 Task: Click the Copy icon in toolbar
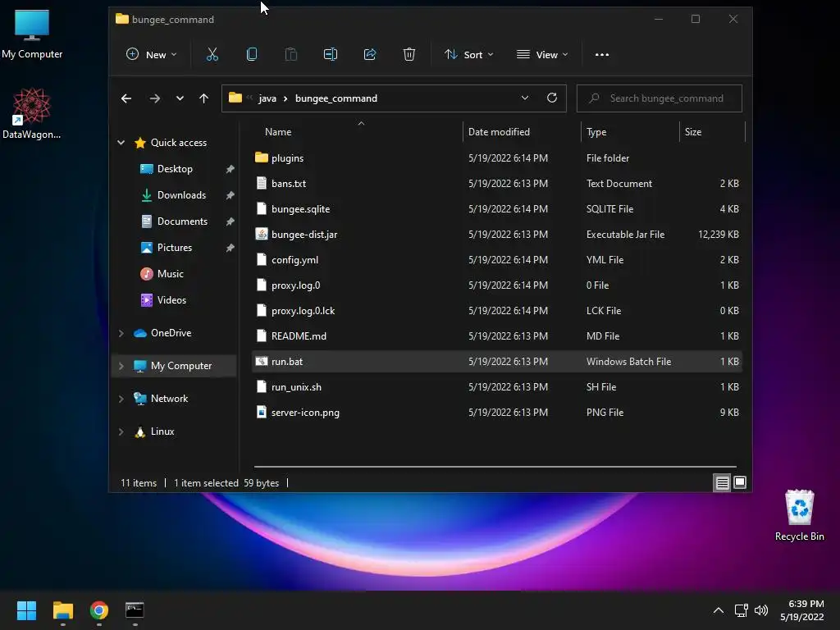(x=252, y=54)
